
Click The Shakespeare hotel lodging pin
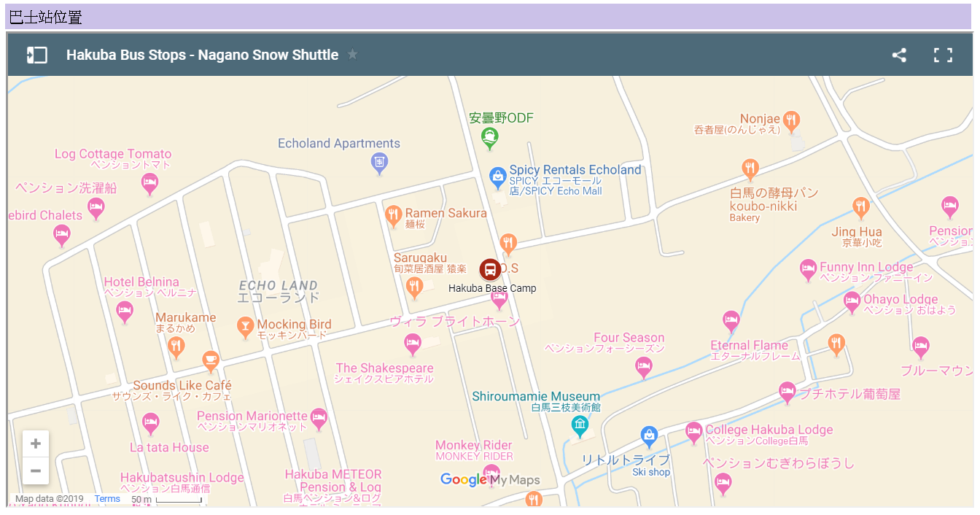413,344
